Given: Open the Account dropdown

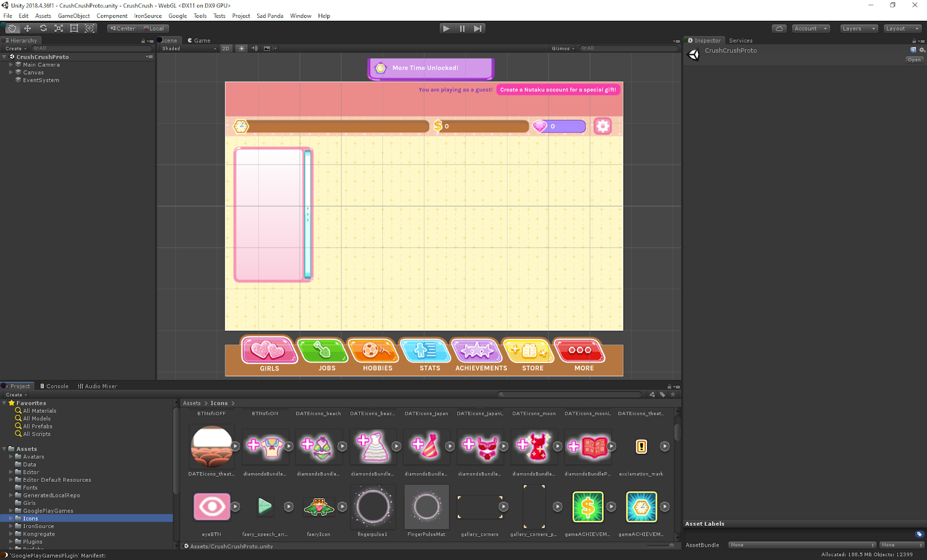Looking at the screenshot, I should [811, 28].
